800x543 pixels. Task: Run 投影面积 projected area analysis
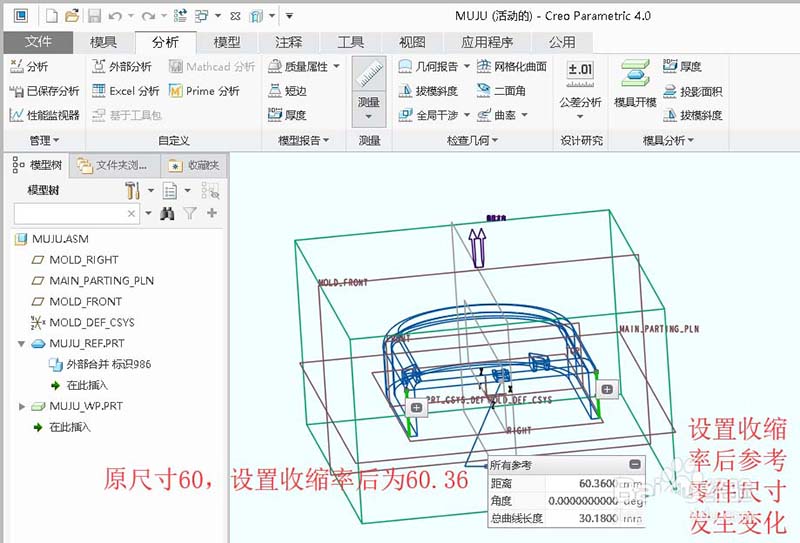pos(693,91)
